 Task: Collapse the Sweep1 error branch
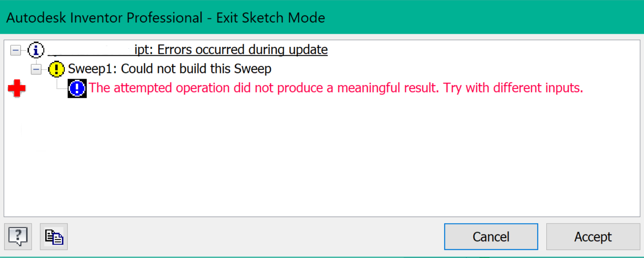(x=36, y=69)
